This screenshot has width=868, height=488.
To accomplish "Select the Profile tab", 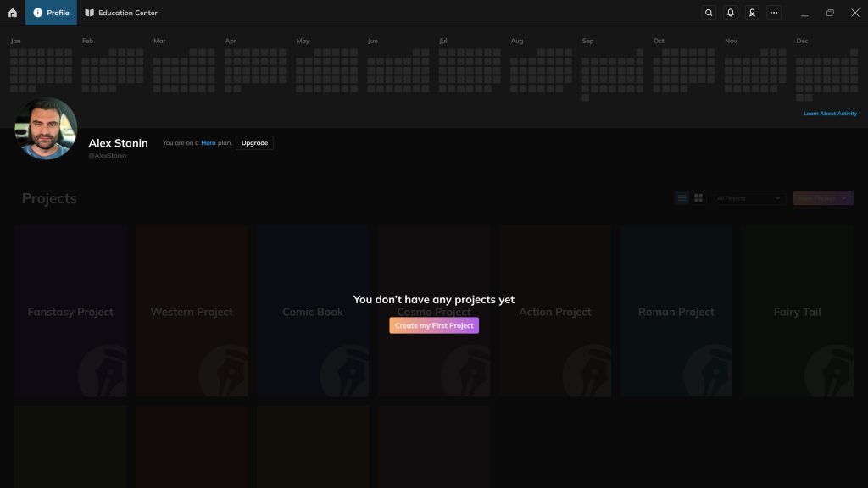I will [x=51, y=13].
